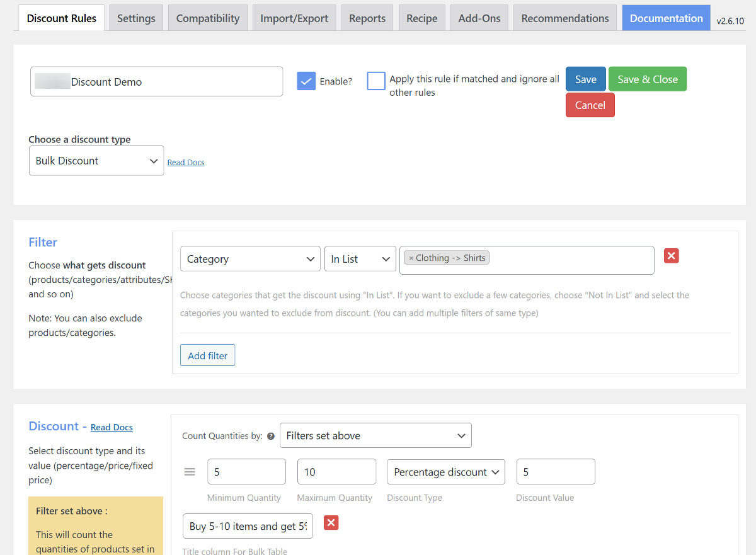Grab the drag handle of the discount row
756x555 pixels.
click(x=190, y=472)
